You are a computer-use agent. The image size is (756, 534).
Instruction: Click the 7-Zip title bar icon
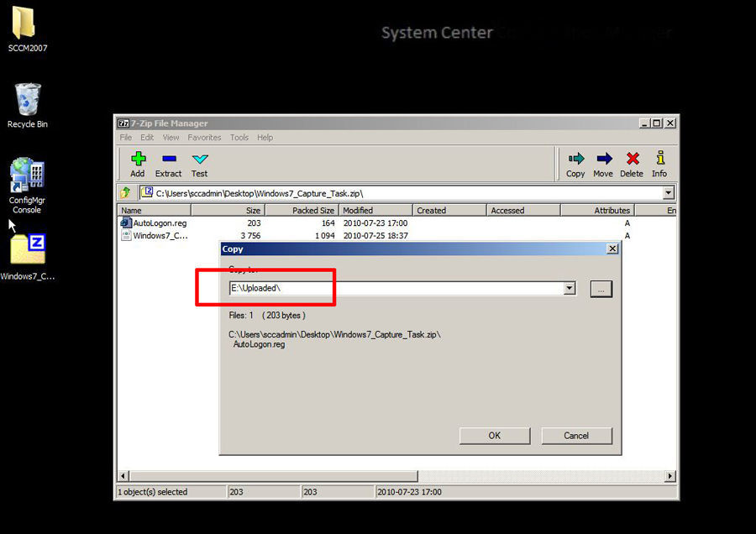point(123,123)
